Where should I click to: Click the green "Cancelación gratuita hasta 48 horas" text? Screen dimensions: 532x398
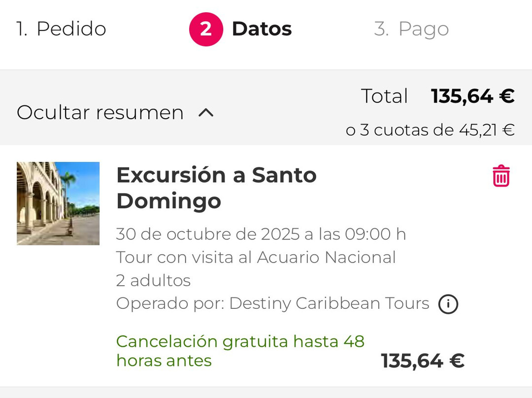(x=240, y=351)
